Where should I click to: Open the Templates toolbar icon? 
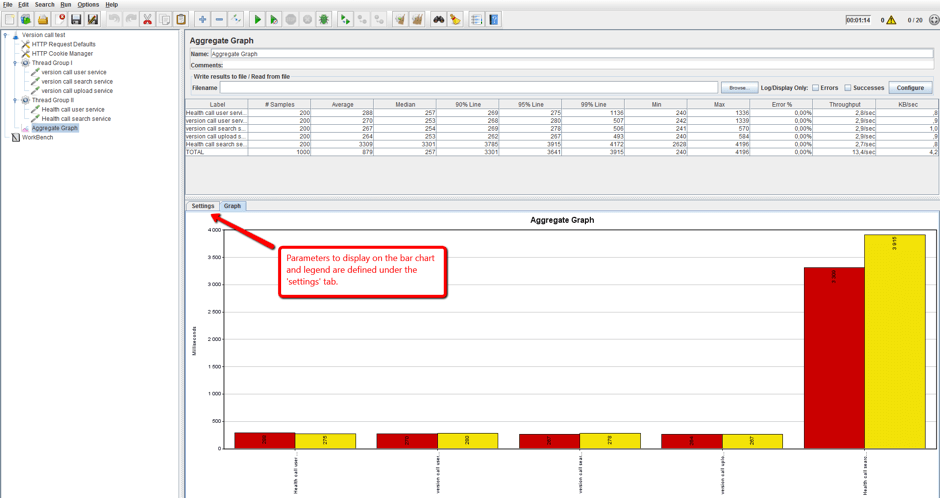click(x=26, y=20)
